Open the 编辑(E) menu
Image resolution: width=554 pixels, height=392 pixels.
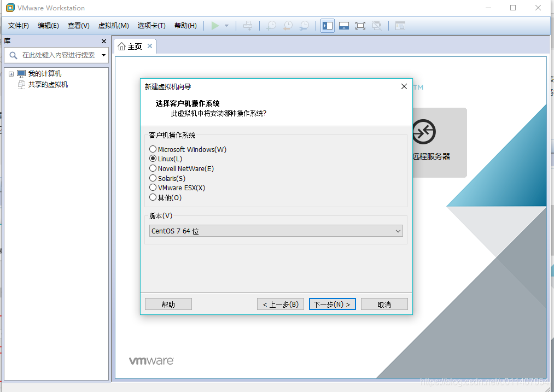coord(49,26)
